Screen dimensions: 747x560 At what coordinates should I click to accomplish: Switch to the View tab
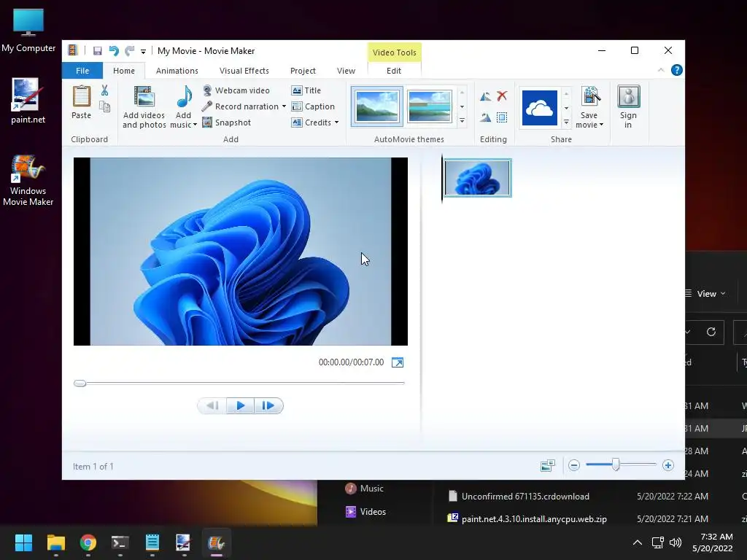346,71
